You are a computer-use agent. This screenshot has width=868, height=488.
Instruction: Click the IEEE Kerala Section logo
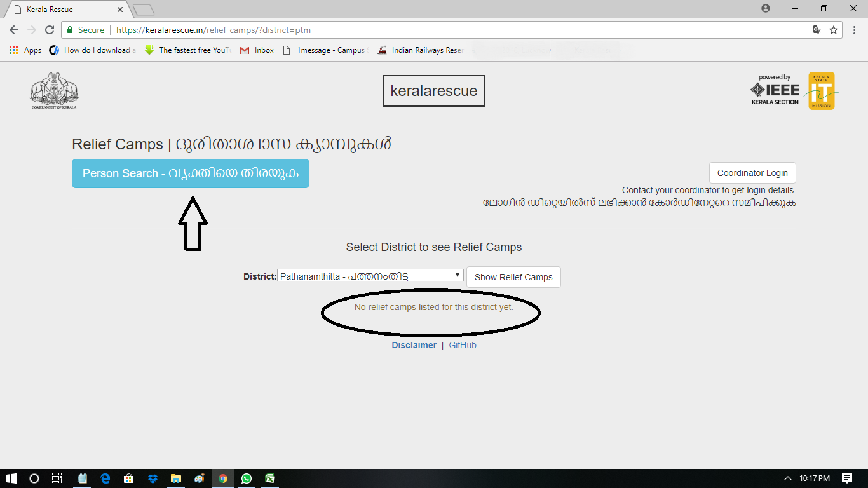click(x=775, y=90)
